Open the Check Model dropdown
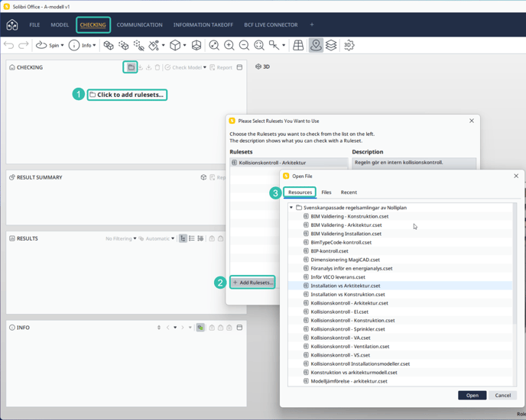The height and width of the screenshot is (420, 526). tap(205, 67)
